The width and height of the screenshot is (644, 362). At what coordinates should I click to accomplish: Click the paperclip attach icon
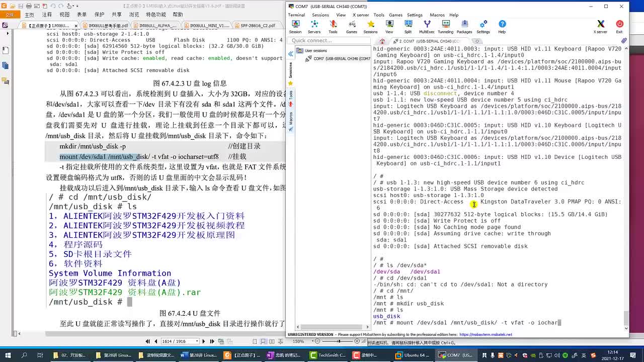[624, 41]
